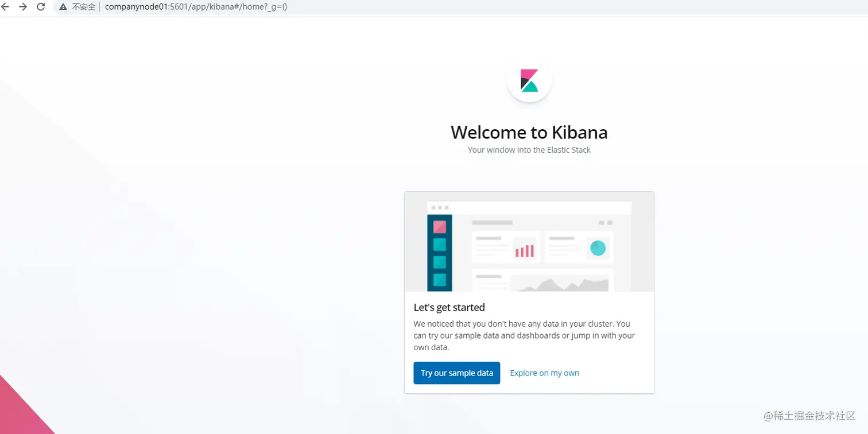Click the Let's get started heading
Image resolution: width=868 pixels, height=434 pixels.
pyautogui.click(x=449, y=307)
